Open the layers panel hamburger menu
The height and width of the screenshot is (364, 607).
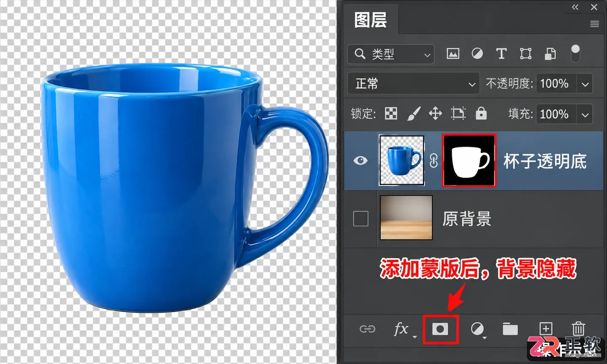click(594, 24)
